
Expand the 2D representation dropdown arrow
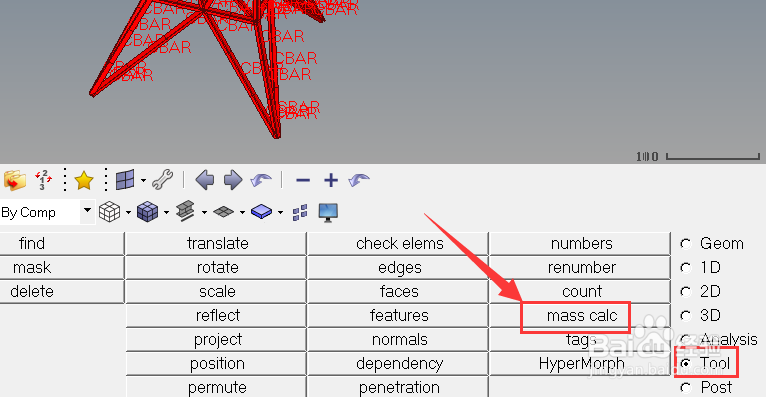click(x=242, y=212)
